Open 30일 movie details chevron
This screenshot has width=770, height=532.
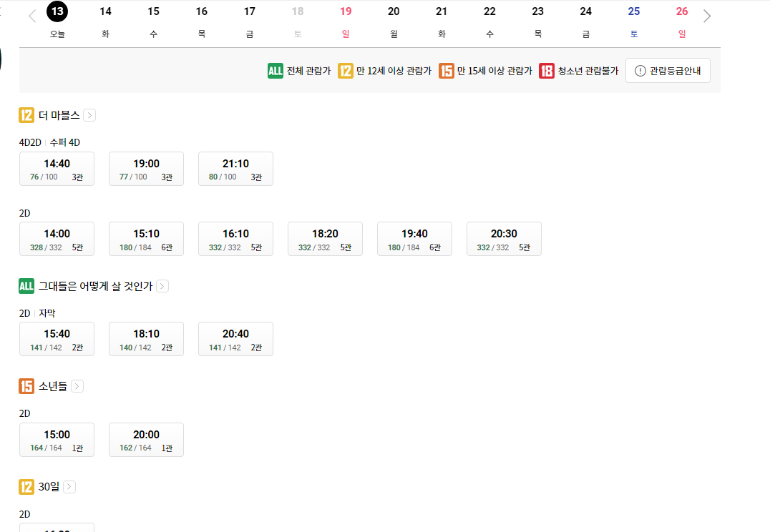pyautogui.click(x=69, y=487)
